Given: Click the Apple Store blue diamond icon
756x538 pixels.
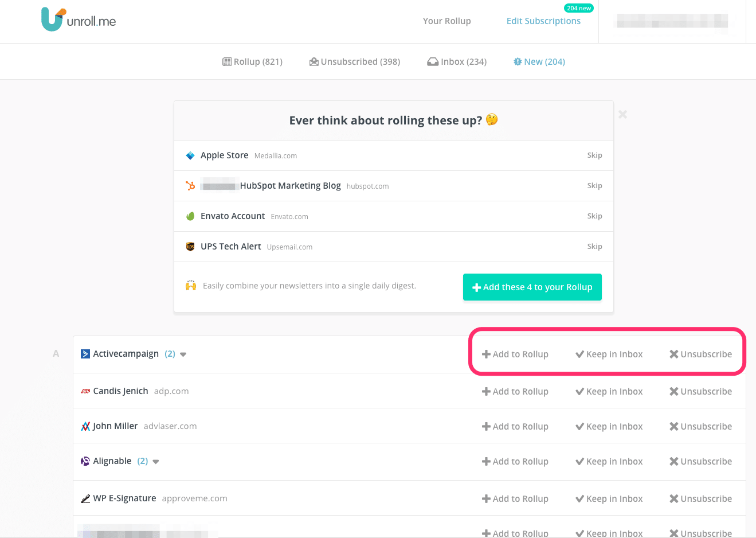Looking at the screenshot, I should tap(190, 155).
